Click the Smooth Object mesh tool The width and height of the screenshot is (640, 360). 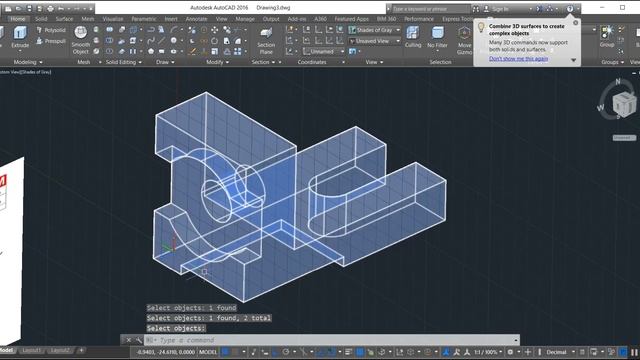tap(80, 40)
